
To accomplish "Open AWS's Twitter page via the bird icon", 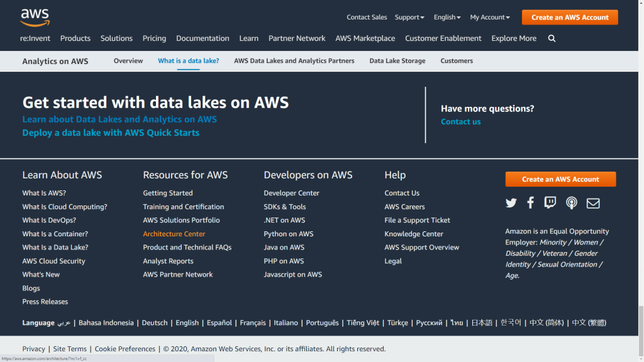I will pyautogui.click(x=511, y=203).
